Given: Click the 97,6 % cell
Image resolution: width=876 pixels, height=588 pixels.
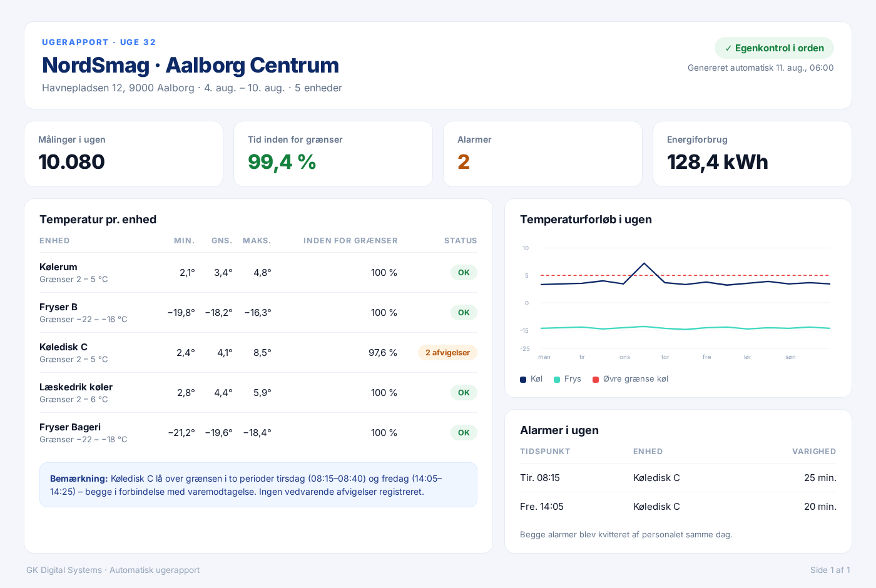Looking at the screenshot, I should pos(383,353).
